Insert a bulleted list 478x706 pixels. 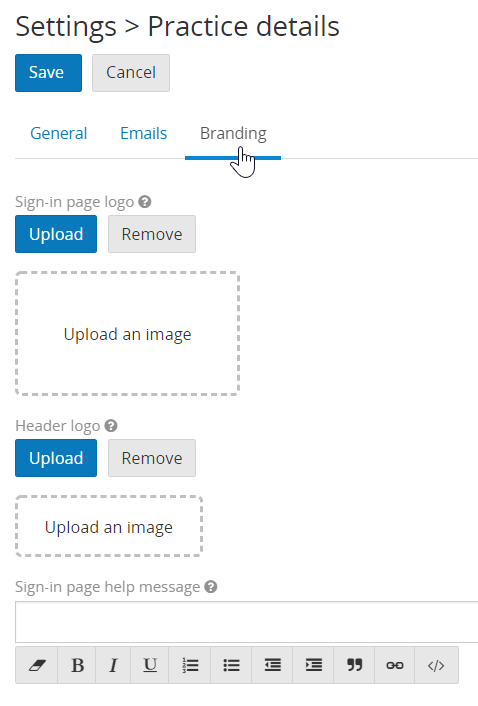click(x=231, y=665)
